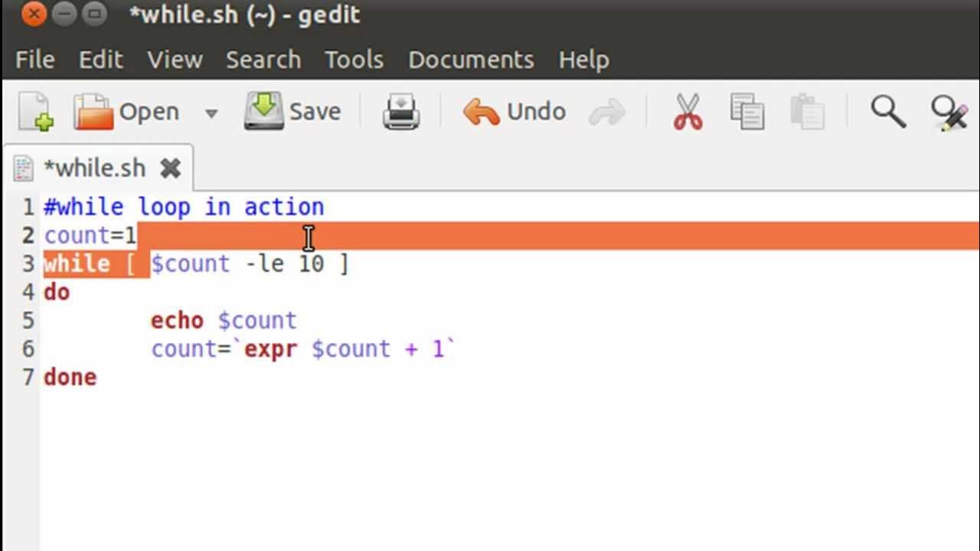
Task: Open the File menu
Action: coord(34,60)
